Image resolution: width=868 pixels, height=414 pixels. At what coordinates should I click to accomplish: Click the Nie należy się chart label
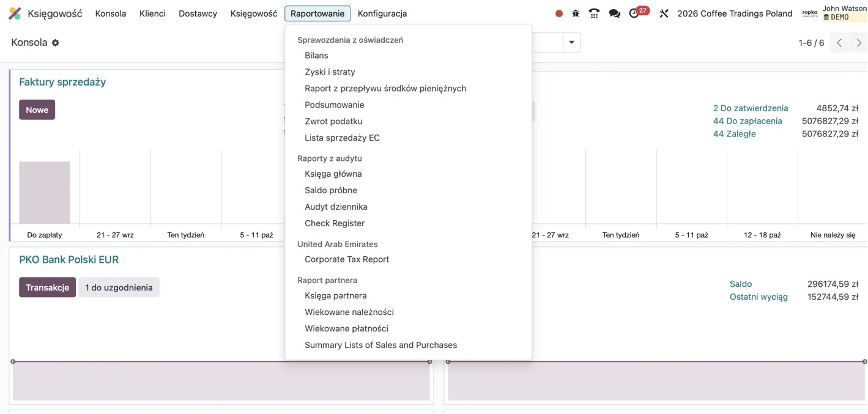tap(833, 235)
